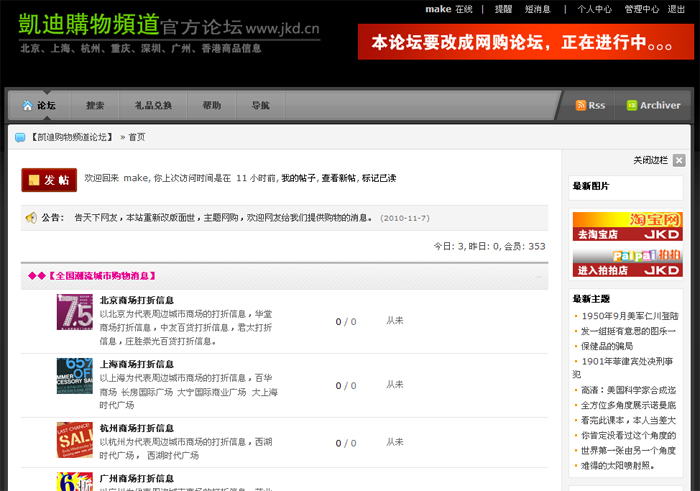Click the SALE Hangzhou forum thumbnail
Viewport: 700px width, 491px height.
click(x=75, y=440)
